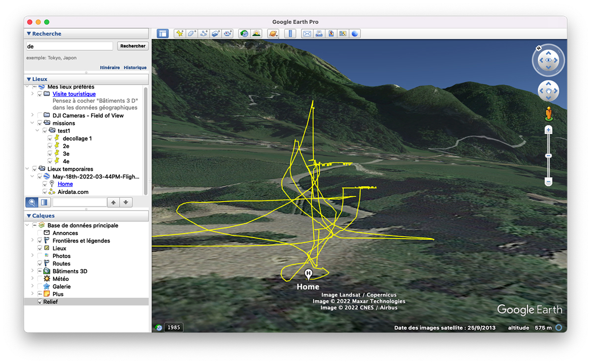The width and height of the screenshot is (591, 364).
Task: Click the Street View pegman icon
Action: [548, 114]
